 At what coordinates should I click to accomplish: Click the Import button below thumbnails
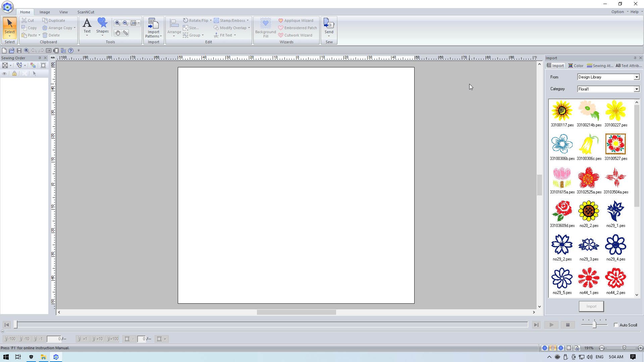point(591,306)
